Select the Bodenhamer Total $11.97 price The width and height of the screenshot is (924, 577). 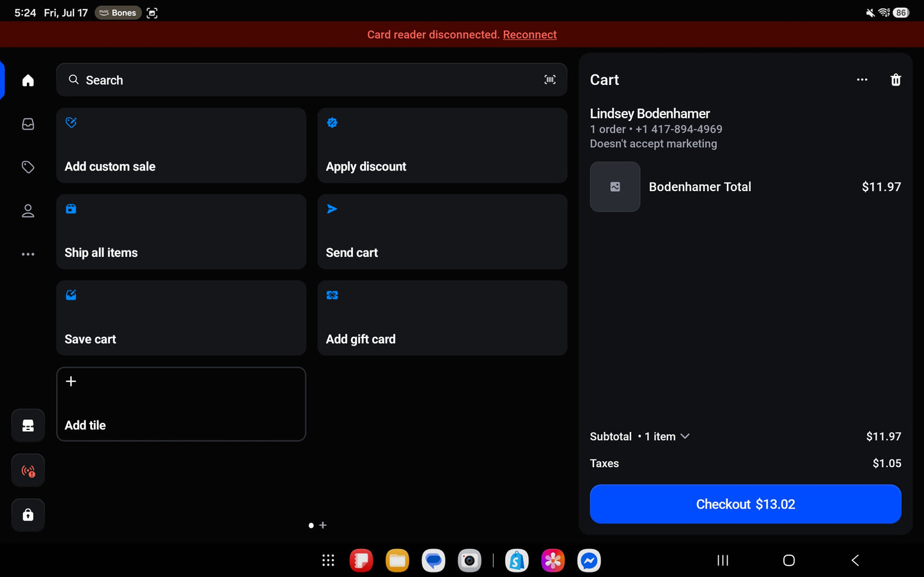(881, 187)
